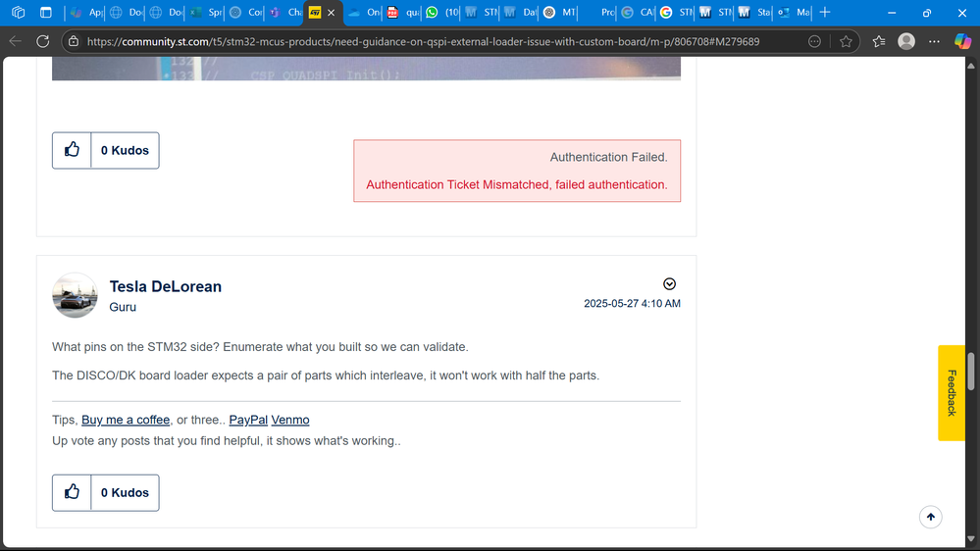The width and height of the screenshot is (980, 551).
Task: Open Tesla DeLorean's user profile
Action: (166, 286)
